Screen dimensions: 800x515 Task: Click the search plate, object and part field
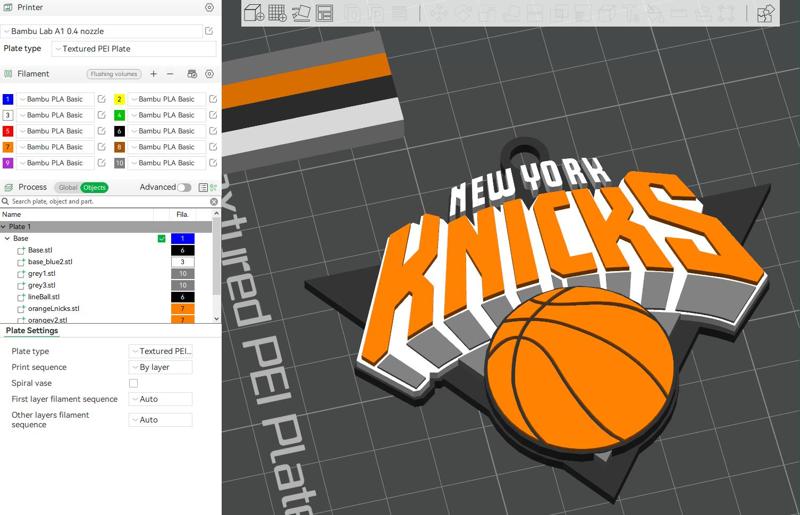pos(107,202)
